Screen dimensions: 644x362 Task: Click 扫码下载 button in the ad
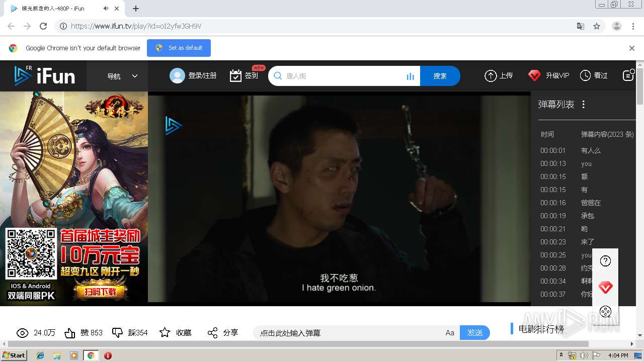101,292
